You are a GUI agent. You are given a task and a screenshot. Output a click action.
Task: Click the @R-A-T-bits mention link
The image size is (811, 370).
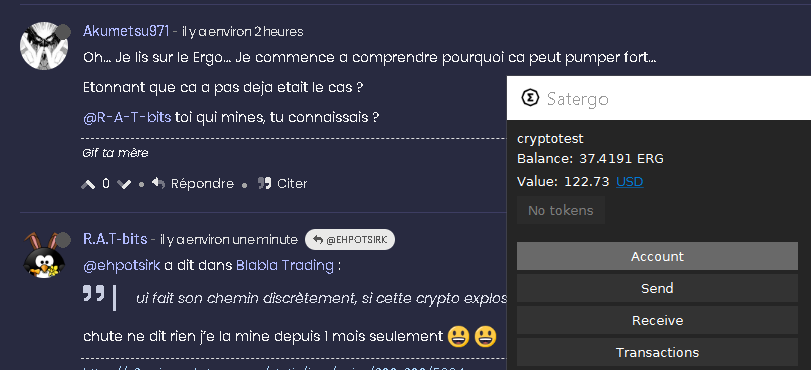[127, 117]
